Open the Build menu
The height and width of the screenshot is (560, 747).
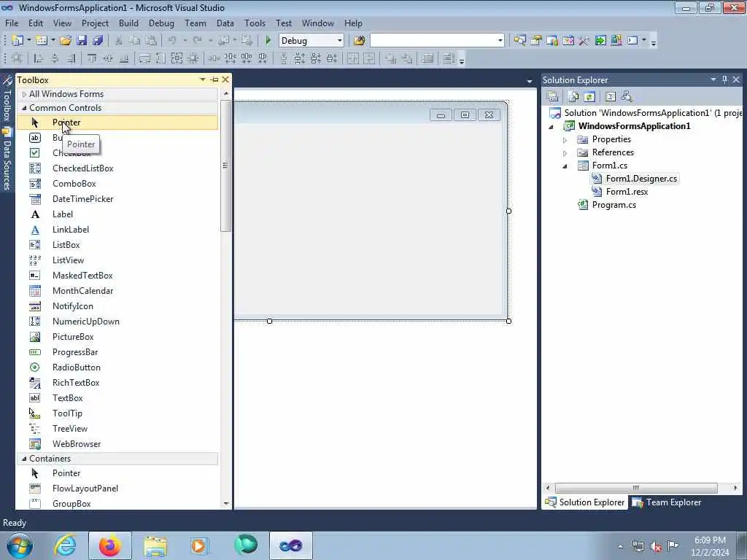128,23
